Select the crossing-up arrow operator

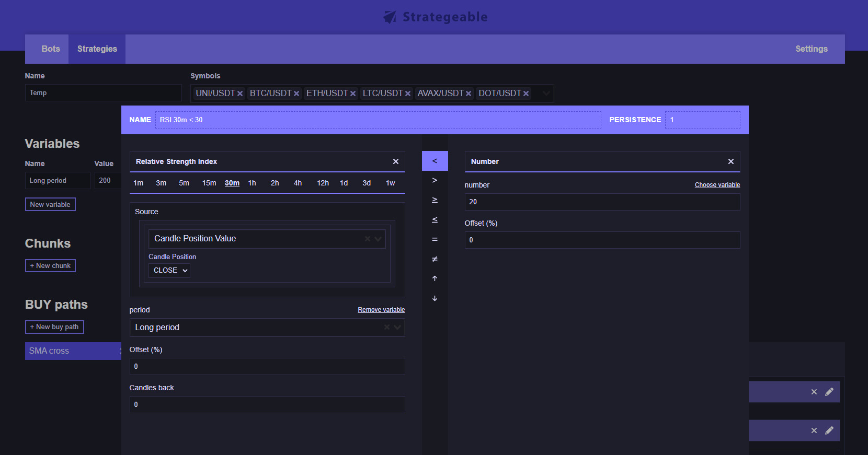click(x=435, y=278)
